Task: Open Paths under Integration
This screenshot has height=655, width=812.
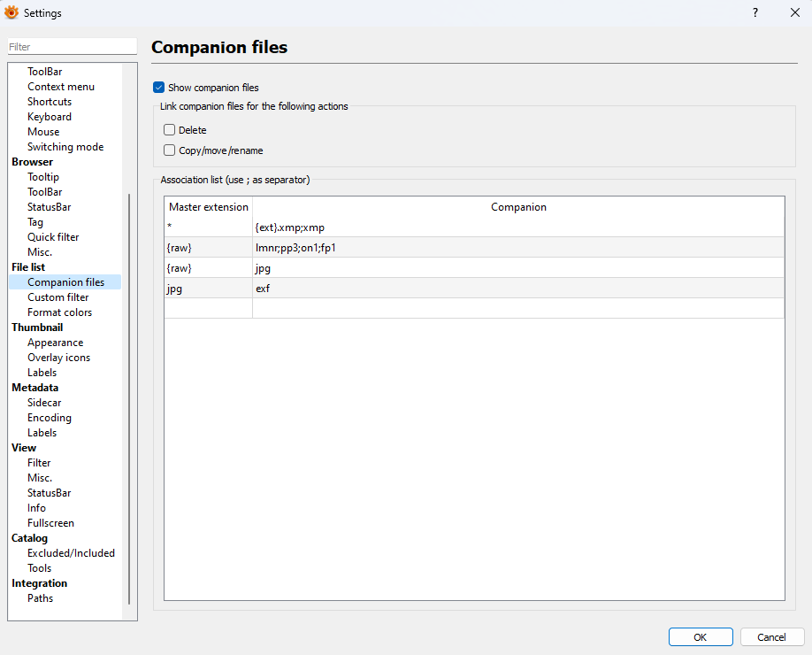Action: click(40, 598)
